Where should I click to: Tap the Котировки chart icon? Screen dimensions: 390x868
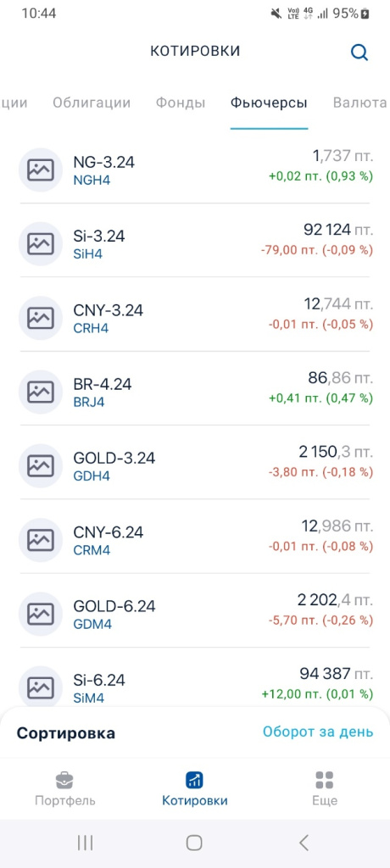194,781
